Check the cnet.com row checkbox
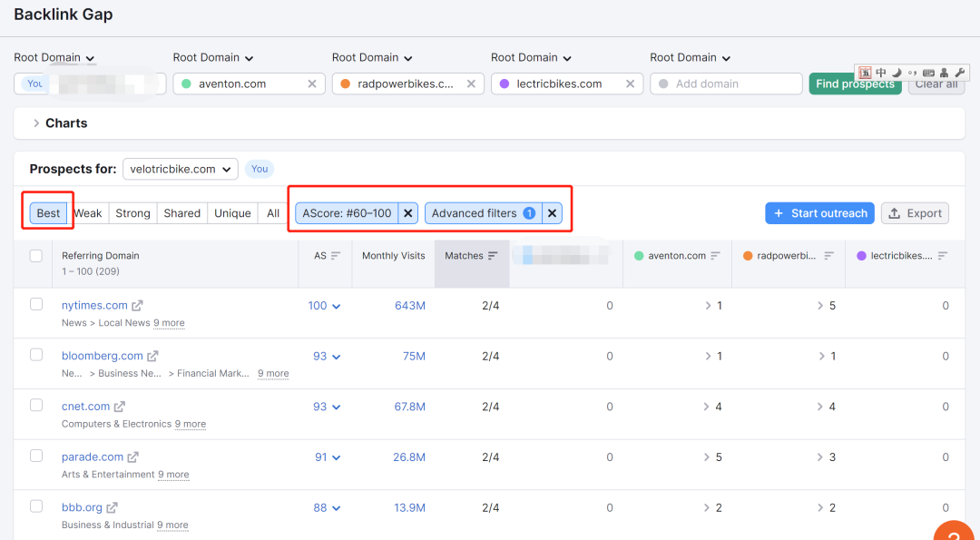 [36, 406]
